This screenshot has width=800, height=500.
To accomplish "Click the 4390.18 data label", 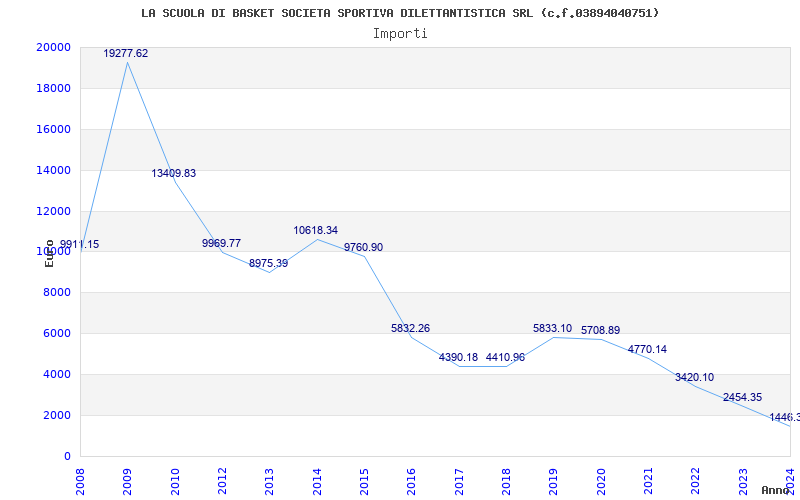I will [x=458, y=358].
